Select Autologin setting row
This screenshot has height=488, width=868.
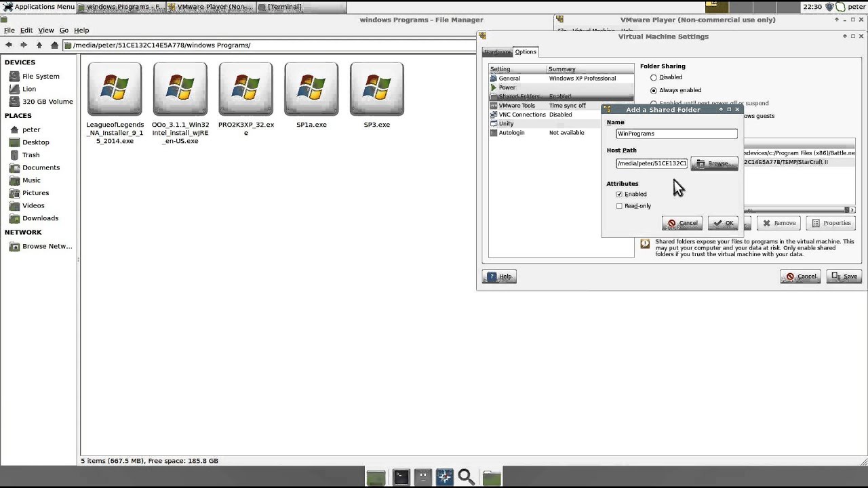[561, 133]
